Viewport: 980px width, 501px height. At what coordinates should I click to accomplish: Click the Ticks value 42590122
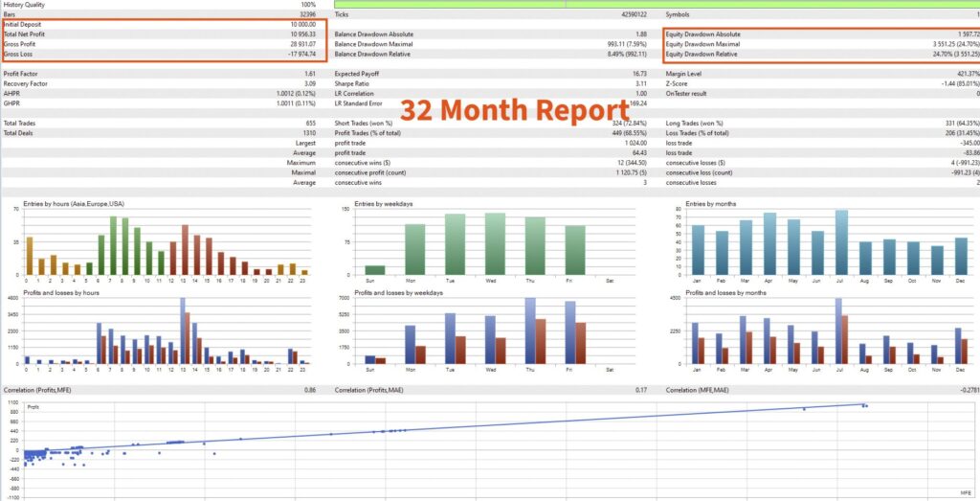(x=634, y=14)
